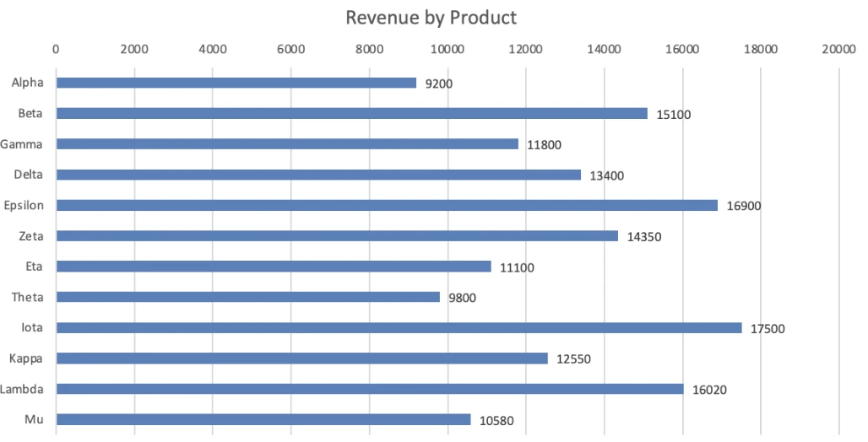Select the Zeta bar

click(337, 236)
